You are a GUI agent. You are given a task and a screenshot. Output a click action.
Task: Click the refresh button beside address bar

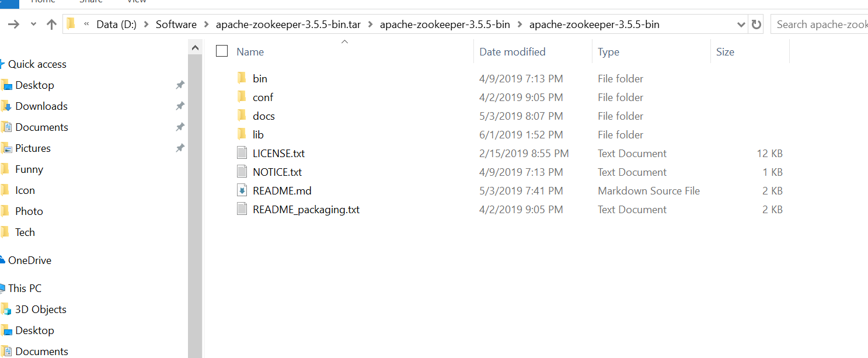click(757, 25)
